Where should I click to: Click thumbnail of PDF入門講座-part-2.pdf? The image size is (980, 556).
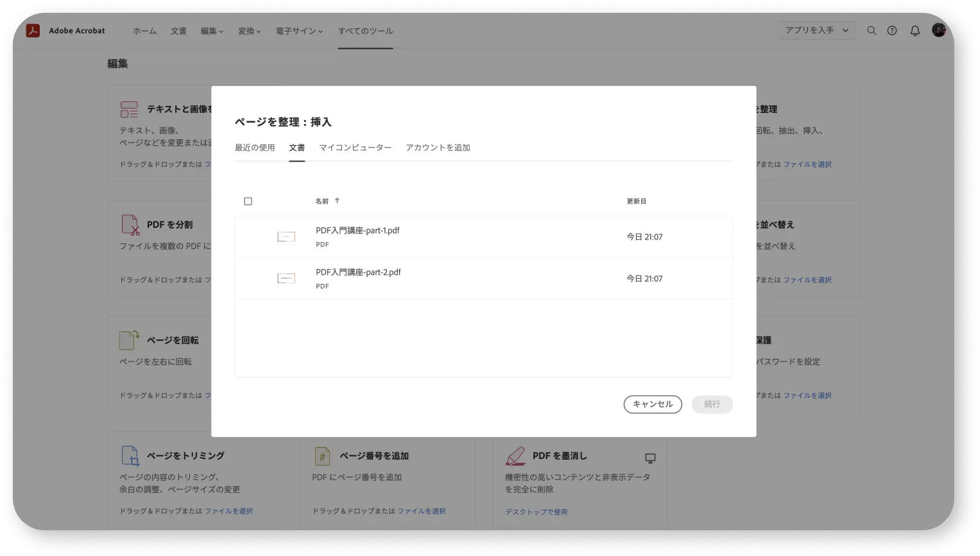[x=286, y=279]
